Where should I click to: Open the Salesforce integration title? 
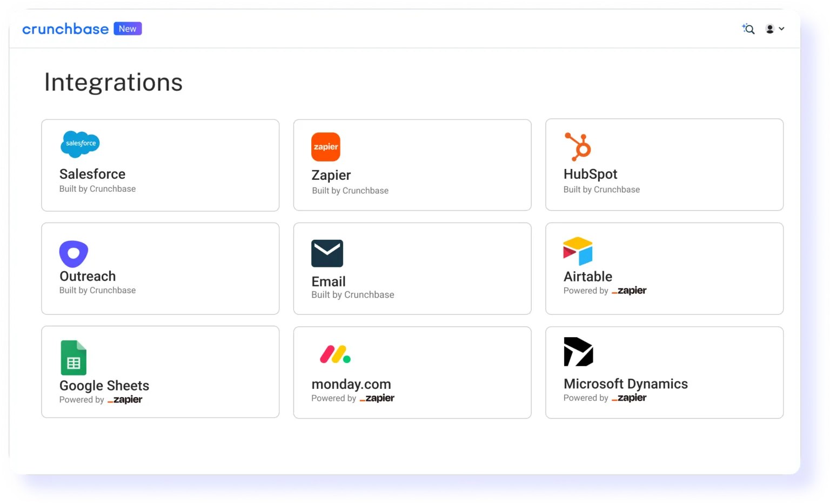92,174
